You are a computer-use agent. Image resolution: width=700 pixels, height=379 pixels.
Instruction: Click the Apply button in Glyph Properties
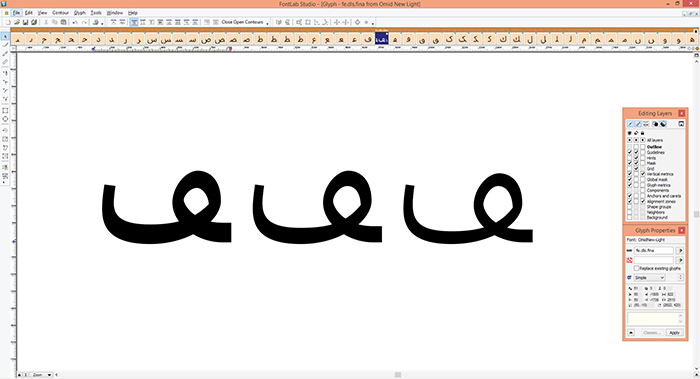tap(674, 333)
